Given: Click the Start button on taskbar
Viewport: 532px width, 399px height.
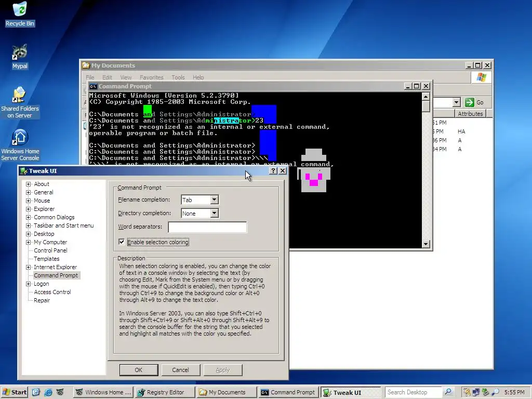Looking at the screenshot, I should pos(14,392).
